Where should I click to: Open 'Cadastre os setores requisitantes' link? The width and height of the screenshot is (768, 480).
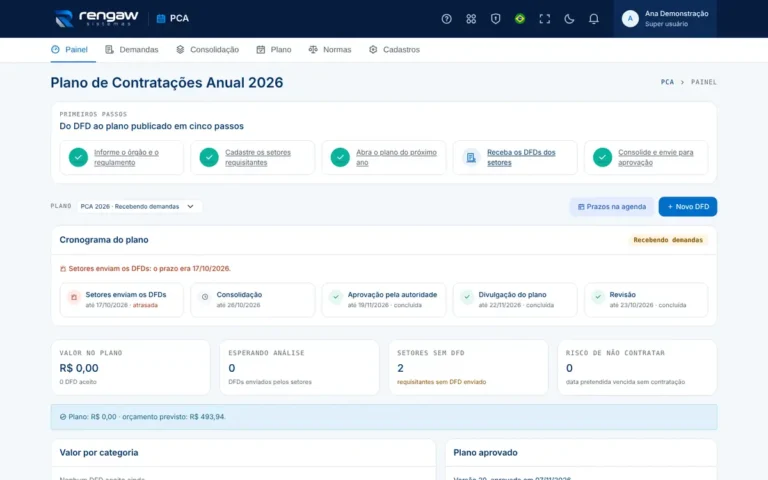[258, 157]
